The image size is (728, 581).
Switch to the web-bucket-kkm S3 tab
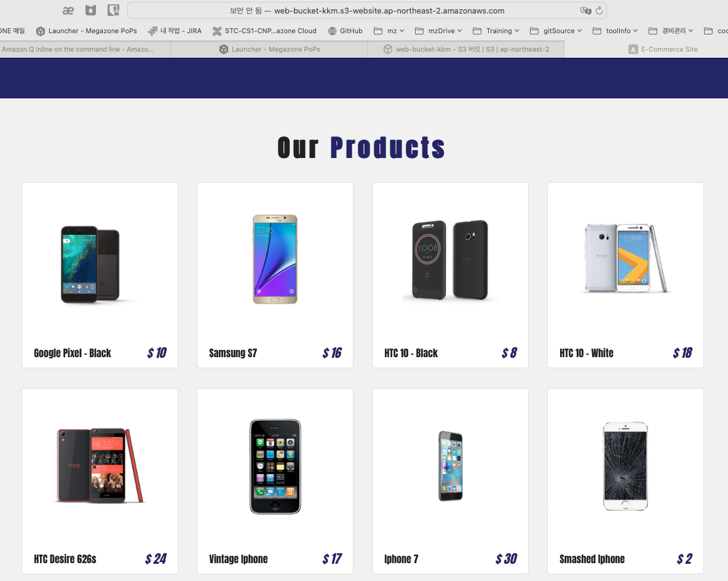tap(466, 49)
